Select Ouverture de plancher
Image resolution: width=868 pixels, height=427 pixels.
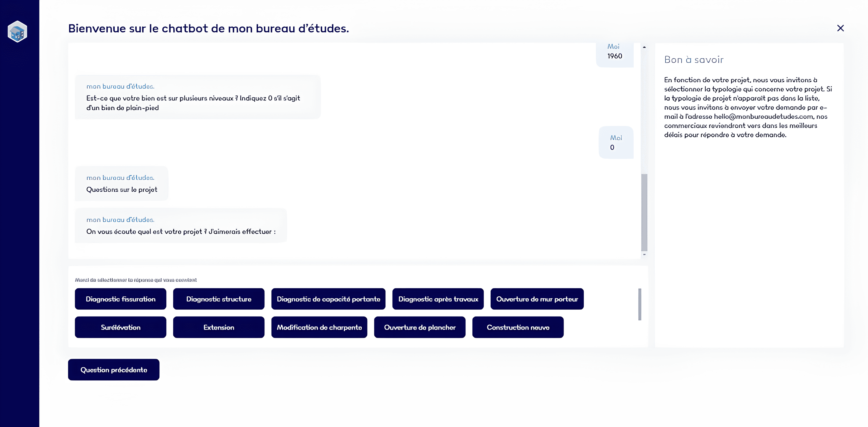(420, 327)
